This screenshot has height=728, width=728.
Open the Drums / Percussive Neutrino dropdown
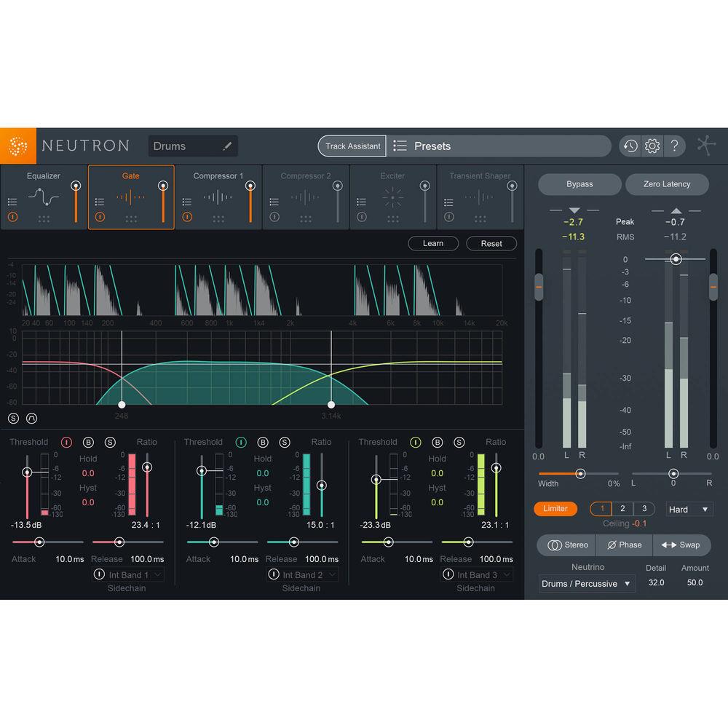(586, 583)
